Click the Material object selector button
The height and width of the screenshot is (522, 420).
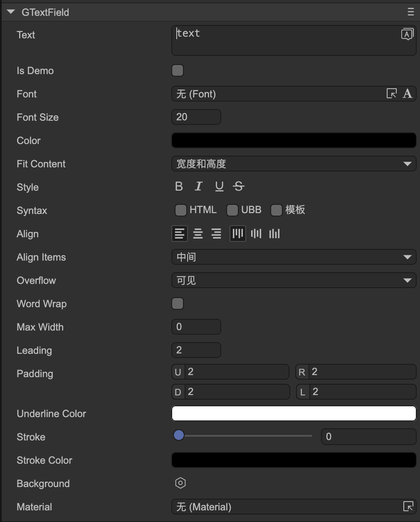point(408,507)
